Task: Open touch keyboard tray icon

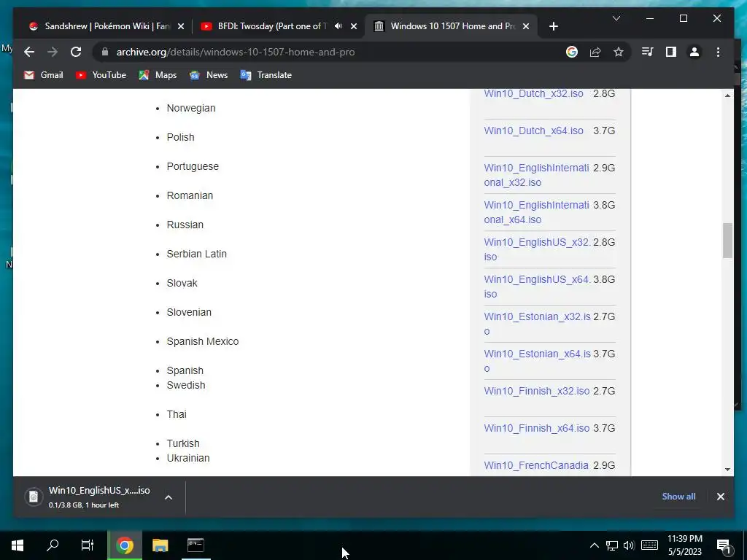Action: click(x=649, y=545)
